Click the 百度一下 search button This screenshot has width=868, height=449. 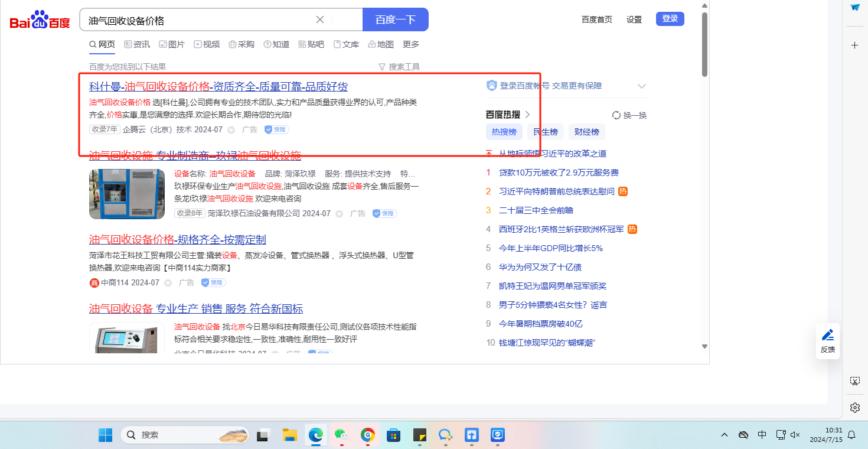click(395, 19)
